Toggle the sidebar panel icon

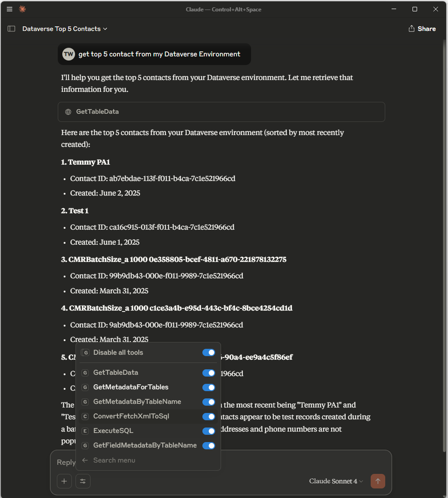(x=11, y=29)
